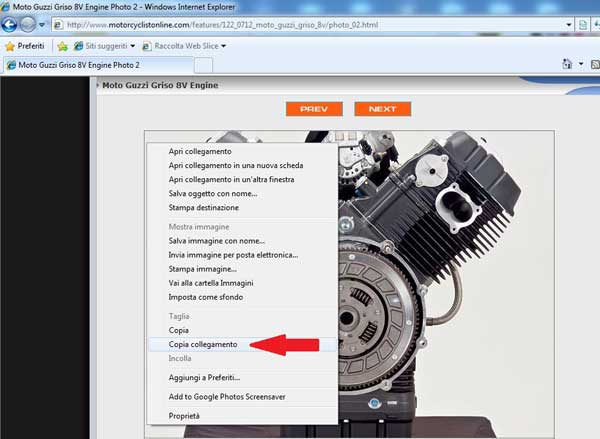The width and height of the screenshot is (600, 439).
Task: Click the Siti suggeriti IE icon
Action: [78, 46]
